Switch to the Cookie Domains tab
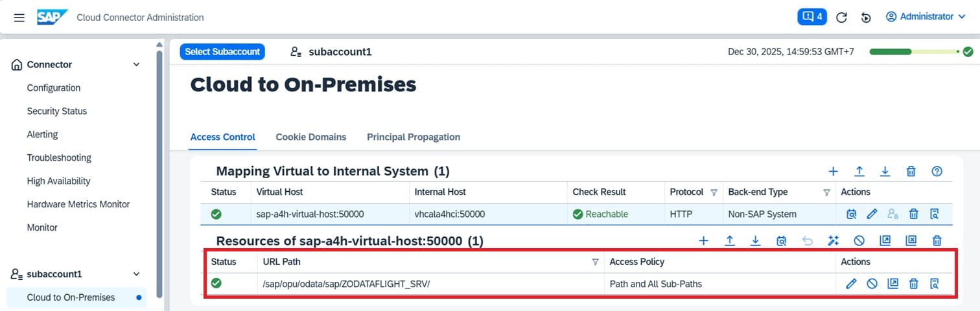 point(310,137)
